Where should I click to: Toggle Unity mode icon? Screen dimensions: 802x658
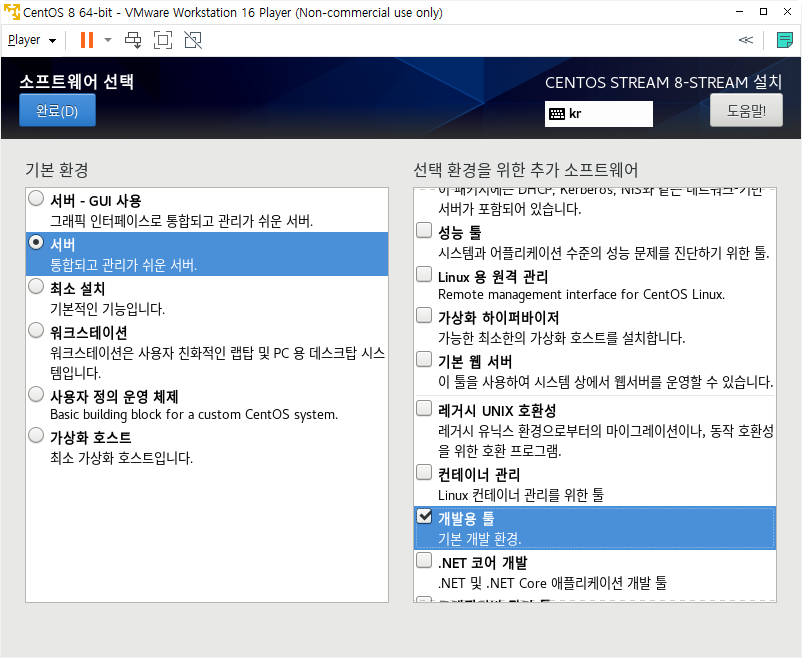(193, 40)
